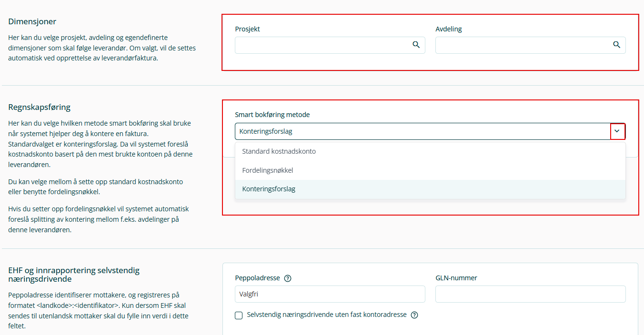Enable Selvstendig næringsdrivende uten fast kontoradresse checkbox
Image resolution: width=644 pixels, height=335 pixels.
pos(239,315)
